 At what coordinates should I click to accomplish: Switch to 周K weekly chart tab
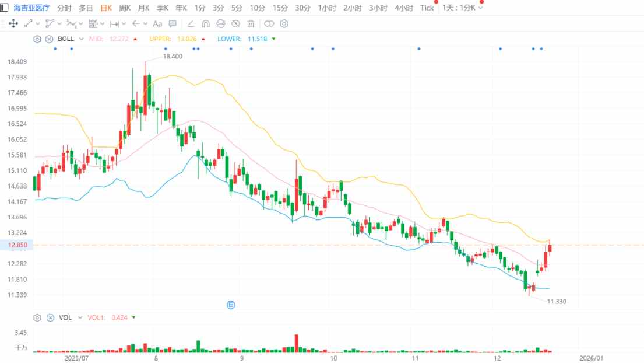point(125,8)
